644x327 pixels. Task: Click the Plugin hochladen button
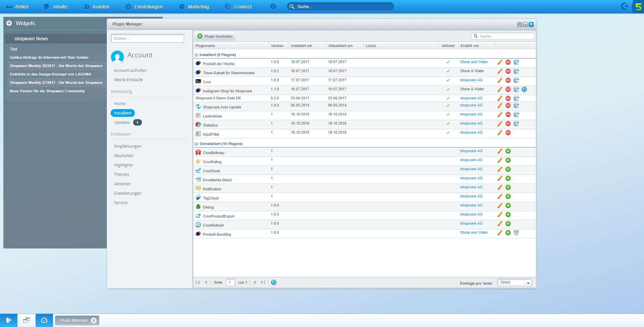coord(215,36)
